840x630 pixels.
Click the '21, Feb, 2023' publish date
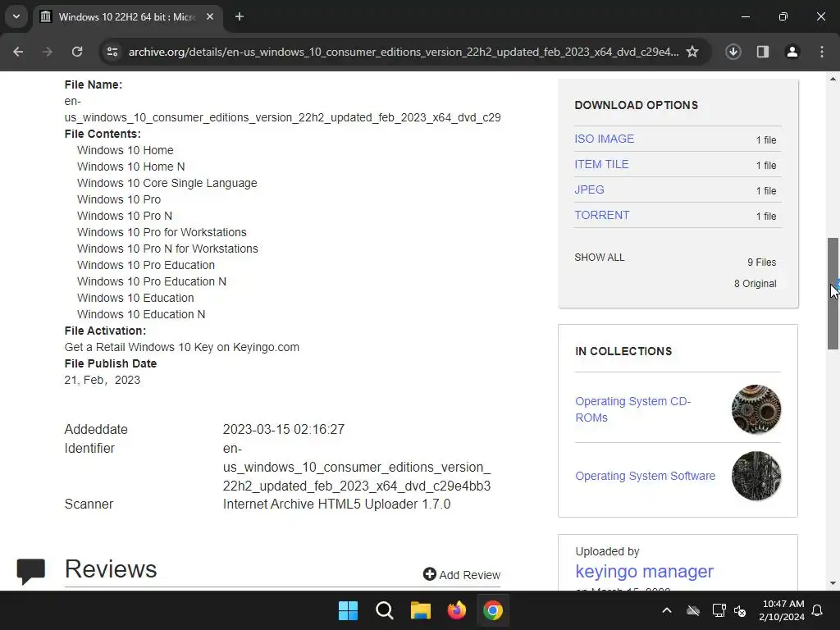pos(103,380)
